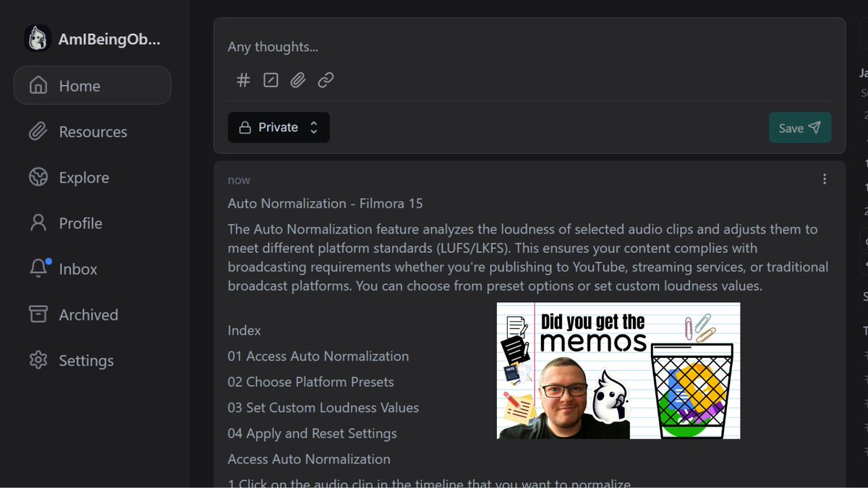Click the Inbox bell icon
The image size is (868, 488).
[38, 268]
